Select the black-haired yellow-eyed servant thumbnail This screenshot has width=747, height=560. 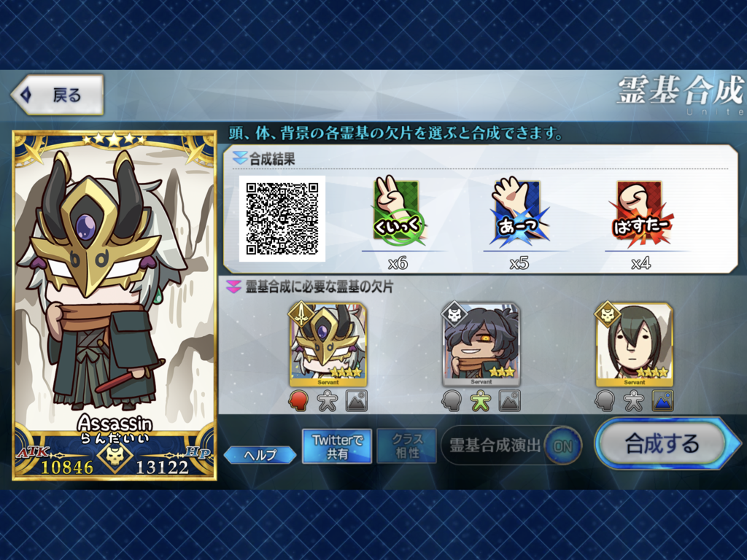click(x=481, y=344)
